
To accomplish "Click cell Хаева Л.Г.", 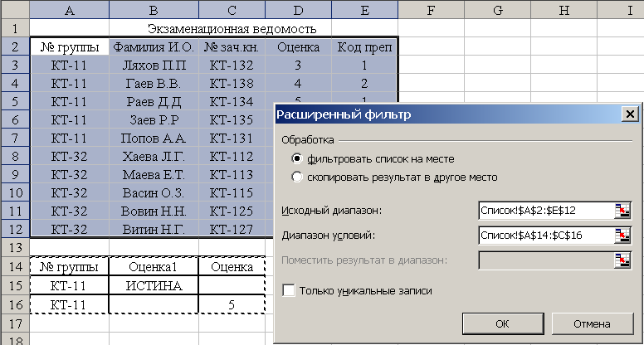I will (x=154, y=156).
